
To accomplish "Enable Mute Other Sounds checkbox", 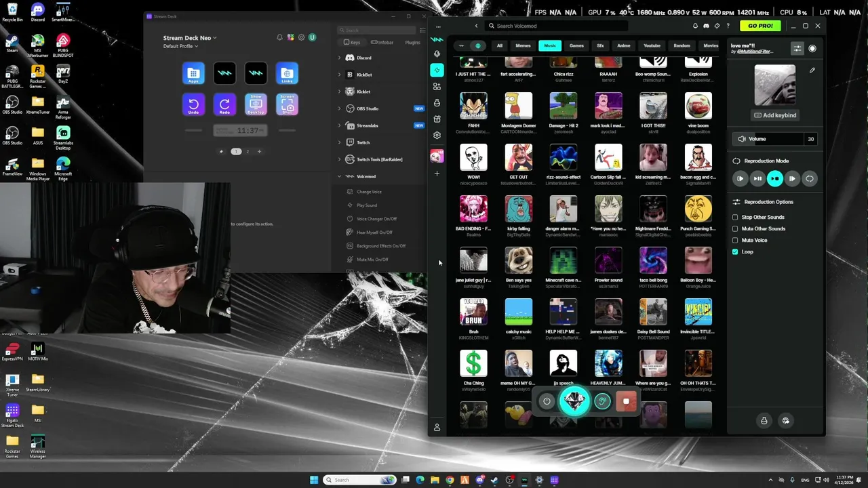I will (735, 228).
